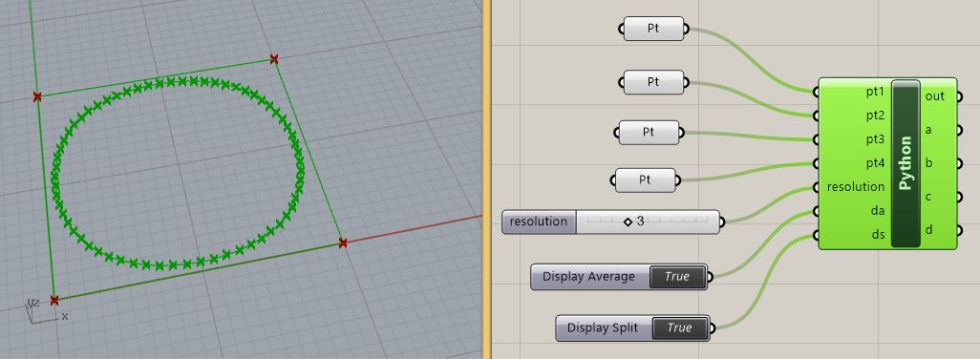Select the red corner point where the red axis line starts
Screen dimensions: 980x359
343,243
